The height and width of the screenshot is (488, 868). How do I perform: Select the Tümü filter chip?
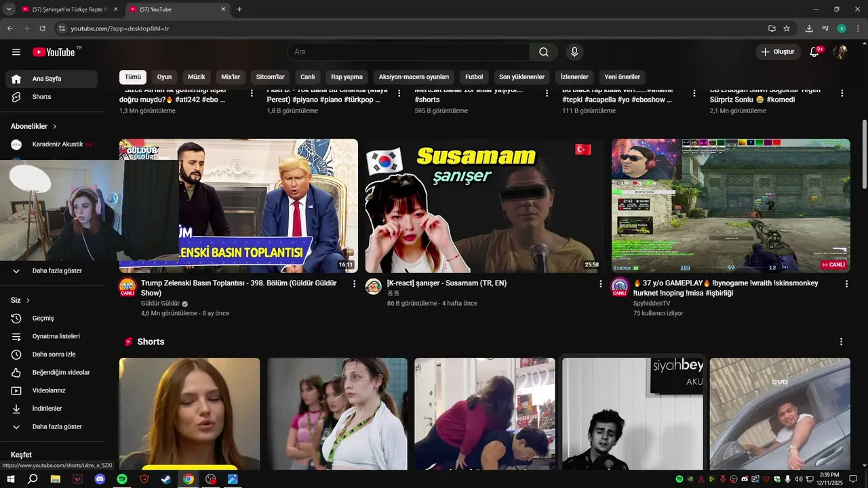click(133, 77)
